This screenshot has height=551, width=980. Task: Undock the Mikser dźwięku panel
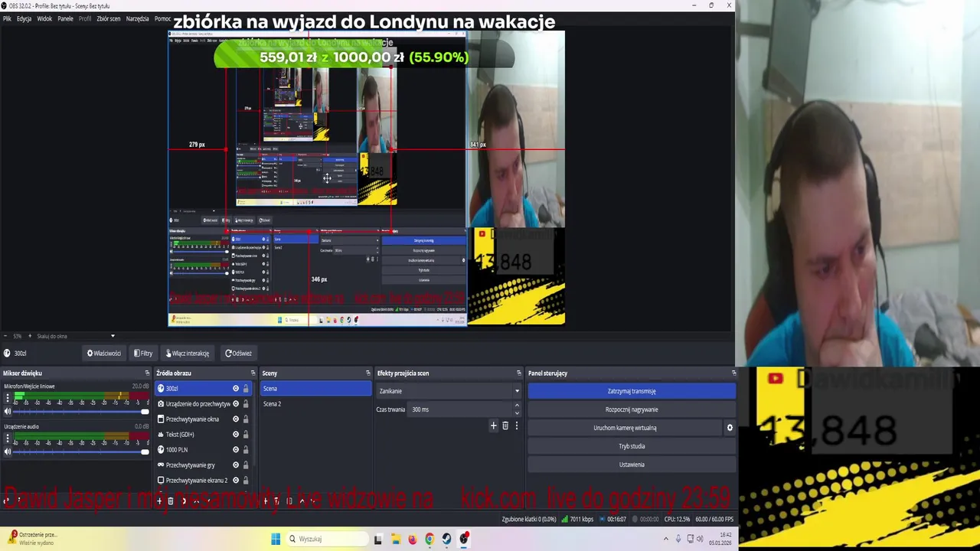146,373
